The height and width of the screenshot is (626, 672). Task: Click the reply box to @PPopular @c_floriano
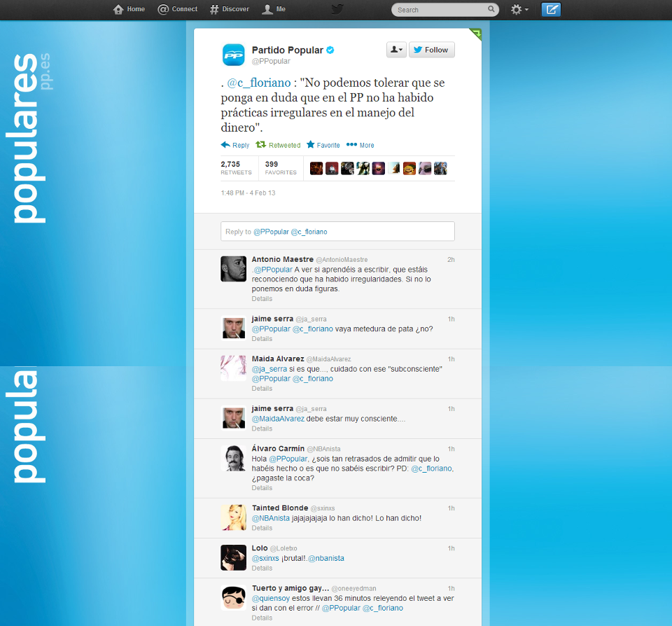337,232
